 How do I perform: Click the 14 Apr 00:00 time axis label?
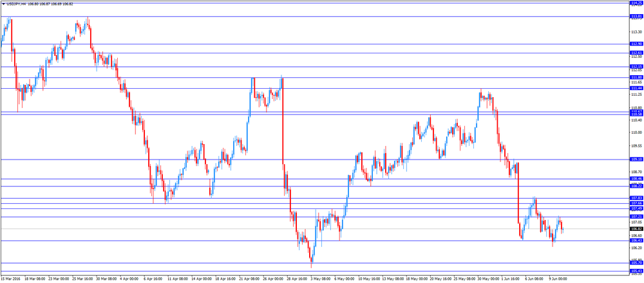click(x=202, y=278)
